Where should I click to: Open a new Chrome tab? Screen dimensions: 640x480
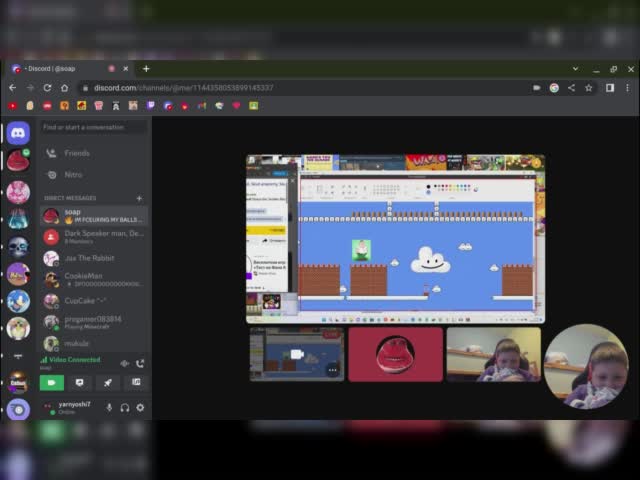coord(146,69)
